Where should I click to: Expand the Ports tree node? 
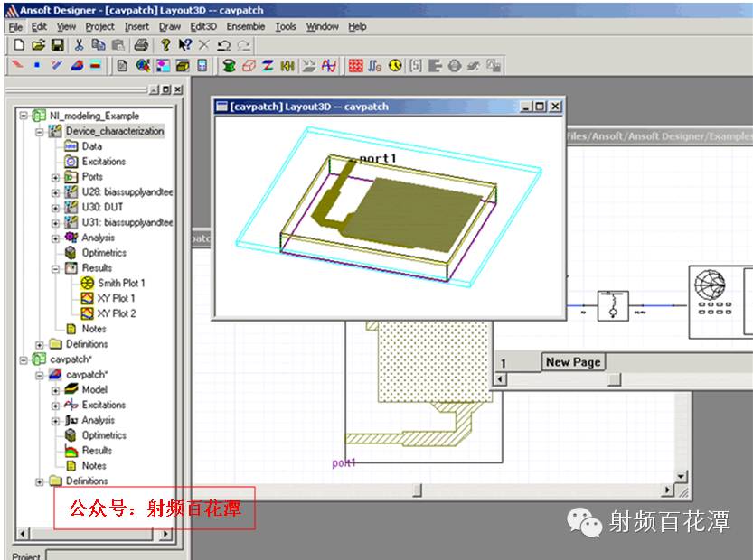pos(55,177)
